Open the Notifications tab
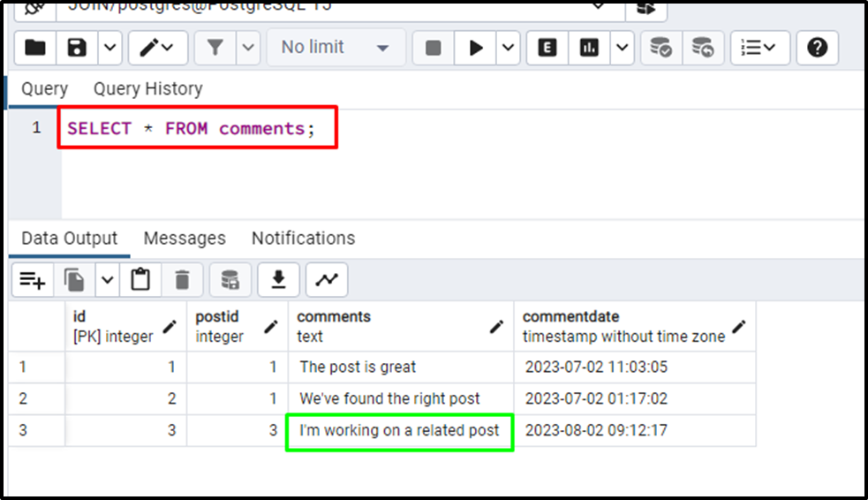 point(304,239)
